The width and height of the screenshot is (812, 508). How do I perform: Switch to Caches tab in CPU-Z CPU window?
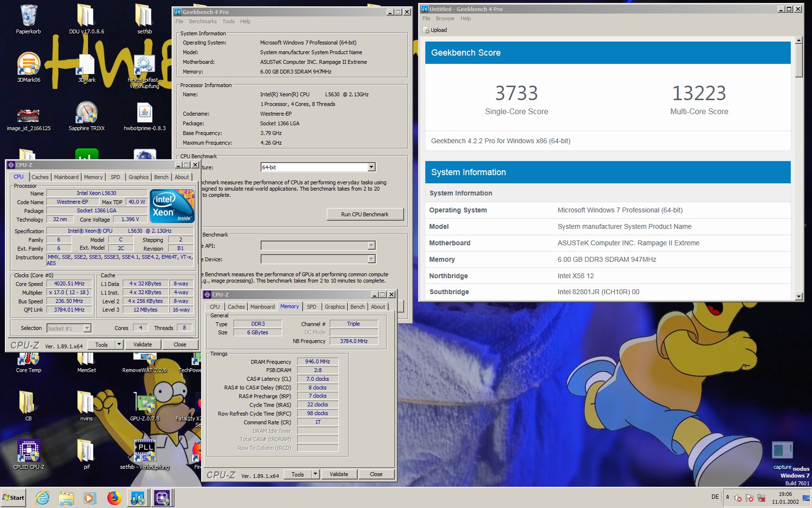click(x=40, y=177)
